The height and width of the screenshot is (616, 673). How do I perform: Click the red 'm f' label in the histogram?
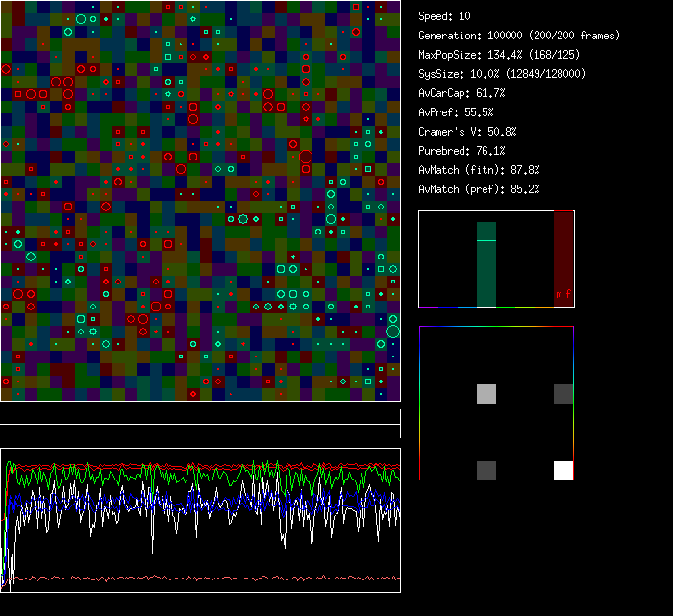coord(562,294)
